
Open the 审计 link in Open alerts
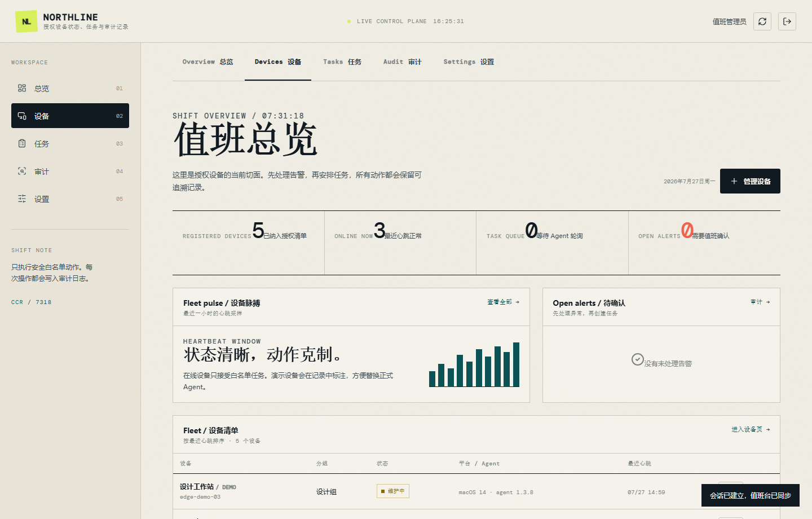point(760,302)
